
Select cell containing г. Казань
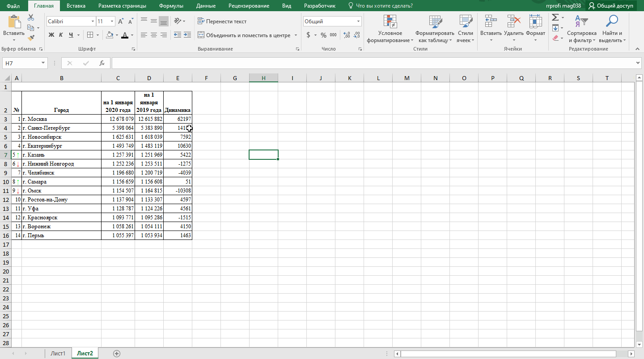(x=62, y=155)
